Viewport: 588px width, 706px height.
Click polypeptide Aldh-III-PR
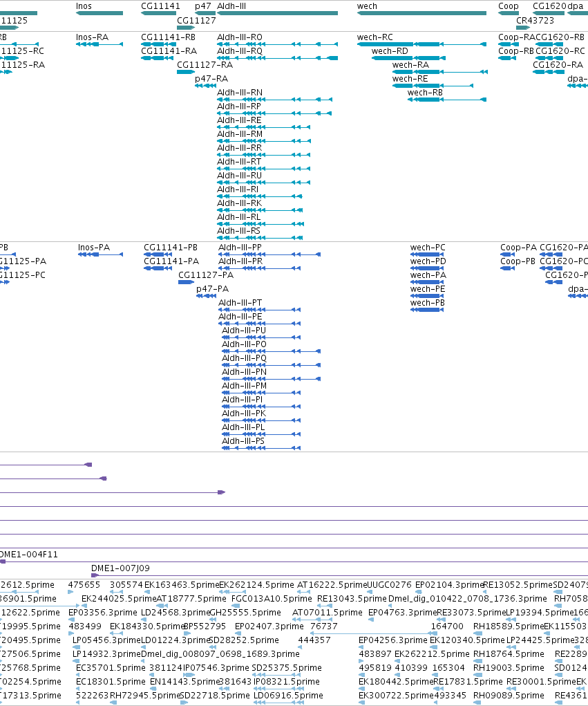coord(240,261)
